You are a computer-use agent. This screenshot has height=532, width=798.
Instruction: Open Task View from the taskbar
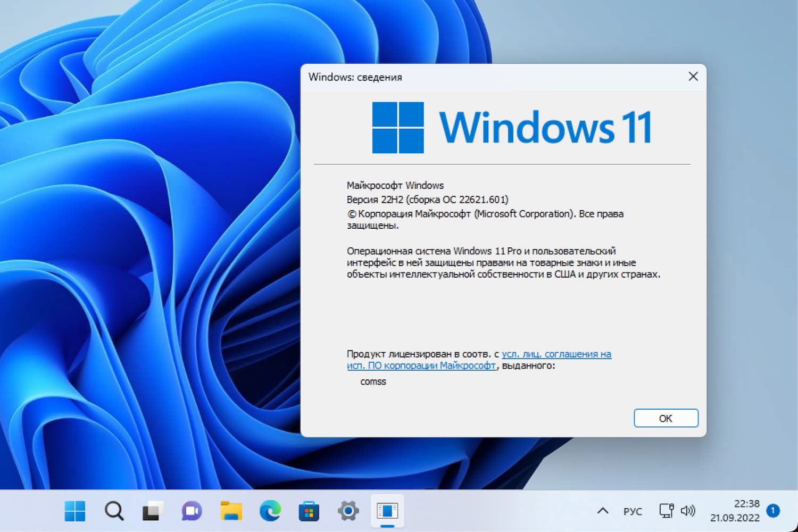[152, 511]
